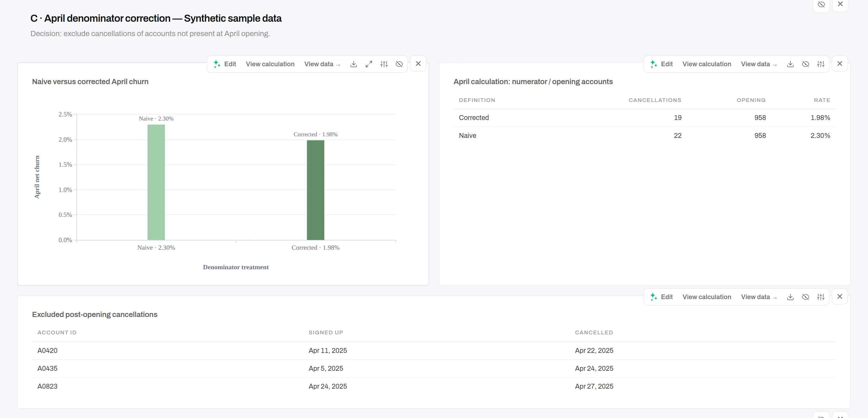Image resolution: width=868 pixels, height=418 pixels.
Task: Click Edit on the April calculation table
Action: click(x=666, y=64)
